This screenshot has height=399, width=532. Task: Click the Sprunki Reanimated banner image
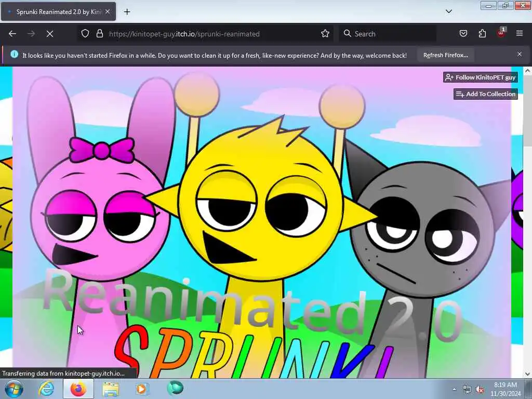(x=262, y=222)
